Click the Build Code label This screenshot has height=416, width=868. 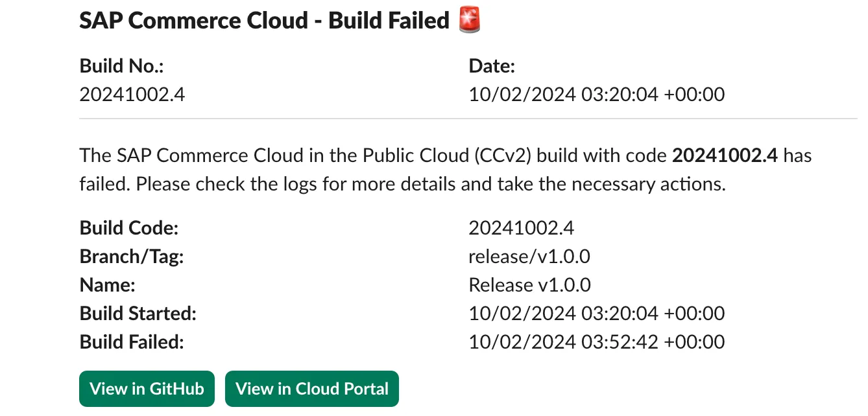point(128,228)
